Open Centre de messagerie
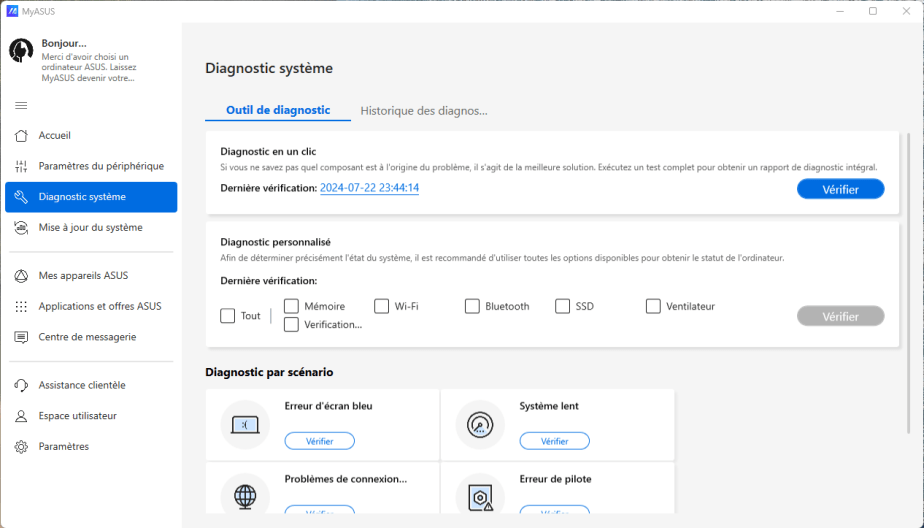 click(91, 337)
